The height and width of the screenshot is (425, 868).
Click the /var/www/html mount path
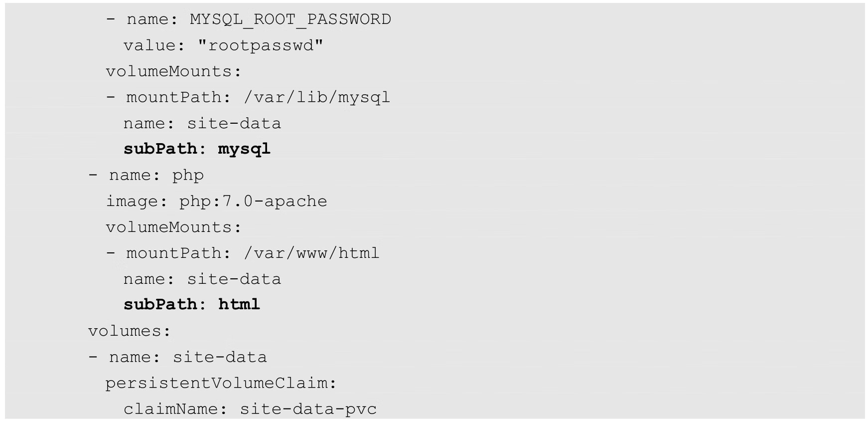[311, 253]
